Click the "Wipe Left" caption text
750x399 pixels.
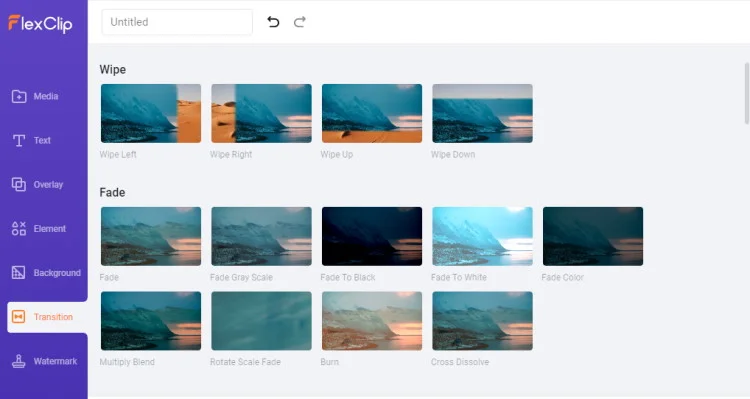[118, 155]
